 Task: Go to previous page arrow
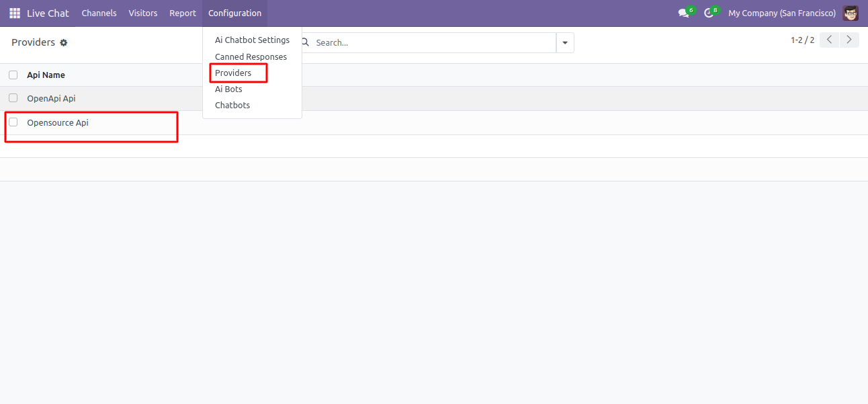[830, 40]
